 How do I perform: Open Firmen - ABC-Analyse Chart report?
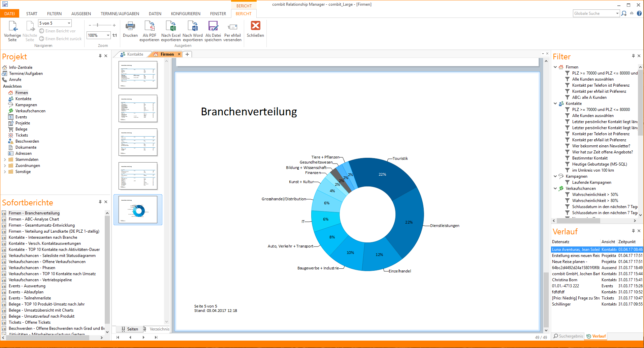(34, 219)
